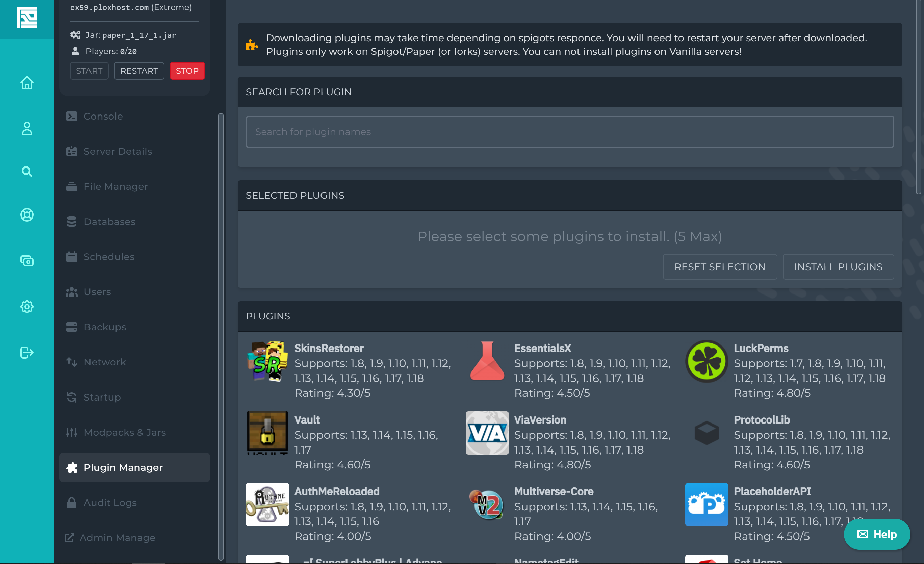The width and height of the screenshot is (924, 564).
Task: Open Users section
Action: tap(135, 292)
